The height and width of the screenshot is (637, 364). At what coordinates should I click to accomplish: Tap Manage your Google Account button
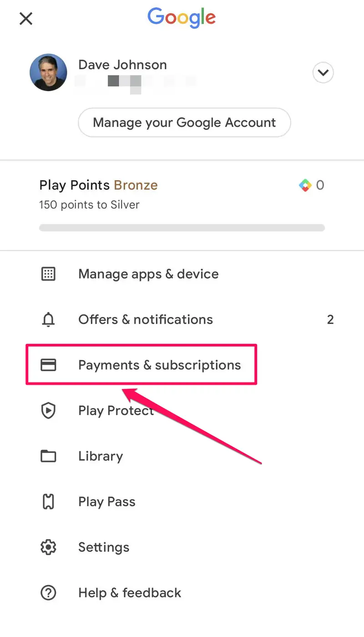(x=184, y=122)
